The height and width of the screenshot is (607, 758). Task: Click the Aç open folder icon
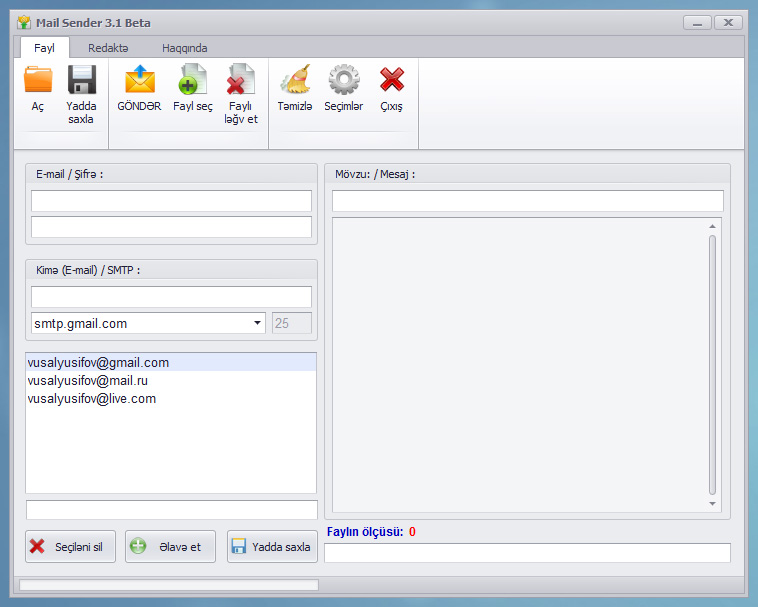[x=38, y=80]
